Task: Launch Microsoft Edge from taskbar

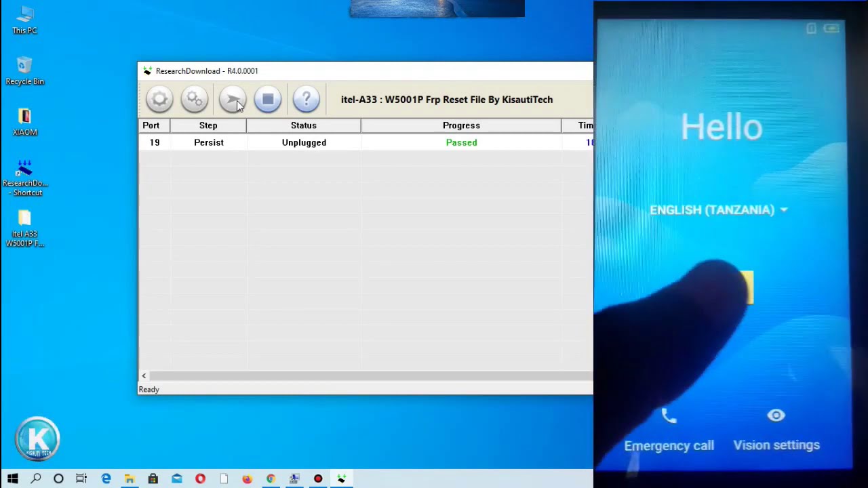Action: point(106,479)
